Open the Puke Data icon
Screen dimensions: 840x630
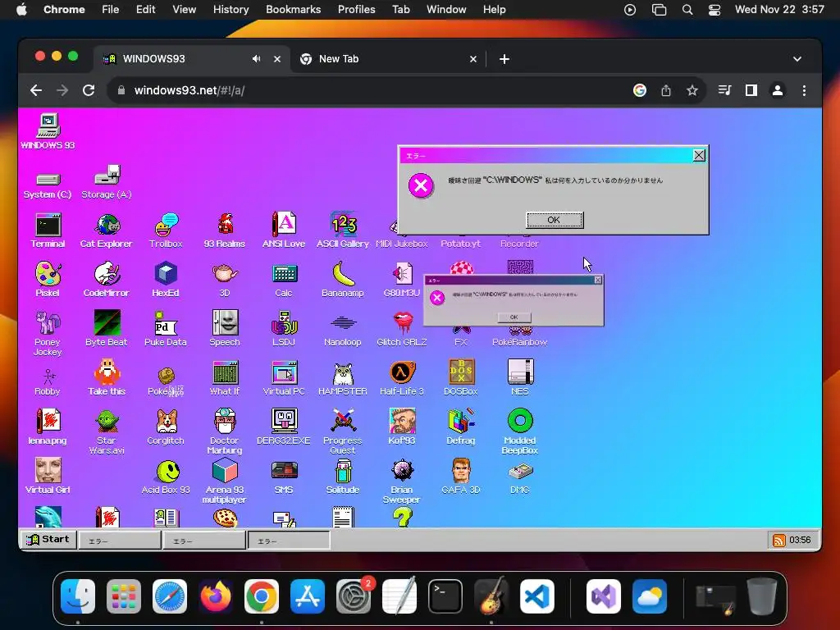click(x=166, y=328)
